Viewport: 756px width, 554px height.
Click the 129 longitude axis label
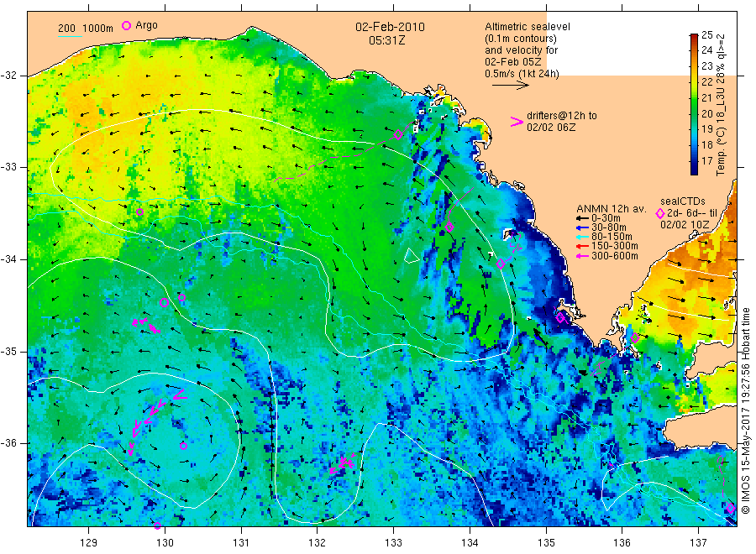click(89, 543)
